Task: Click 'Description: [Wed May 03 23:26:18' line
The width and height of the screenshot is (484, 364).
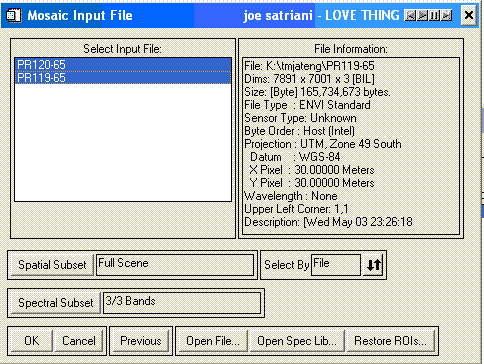Action: [328, 222]
